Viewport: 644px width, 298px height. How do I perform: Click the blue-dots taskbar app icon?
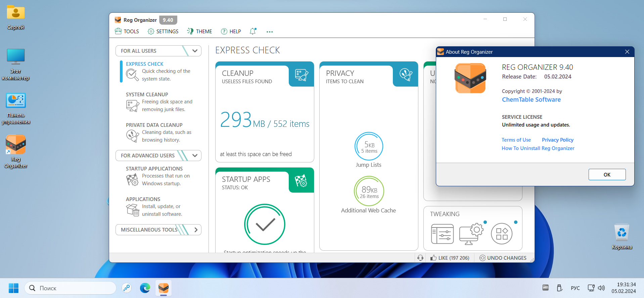coord(127,288)
